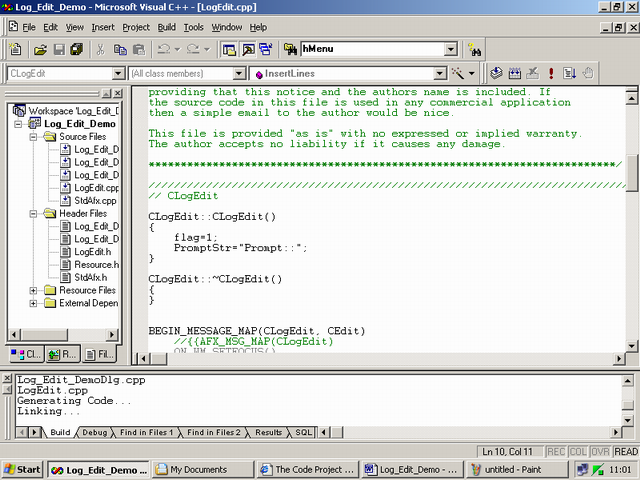The image size is (640, 480).
Task: Click the Copy icon in toolbar
Action: pyautogui.click(x=120, y=50)
